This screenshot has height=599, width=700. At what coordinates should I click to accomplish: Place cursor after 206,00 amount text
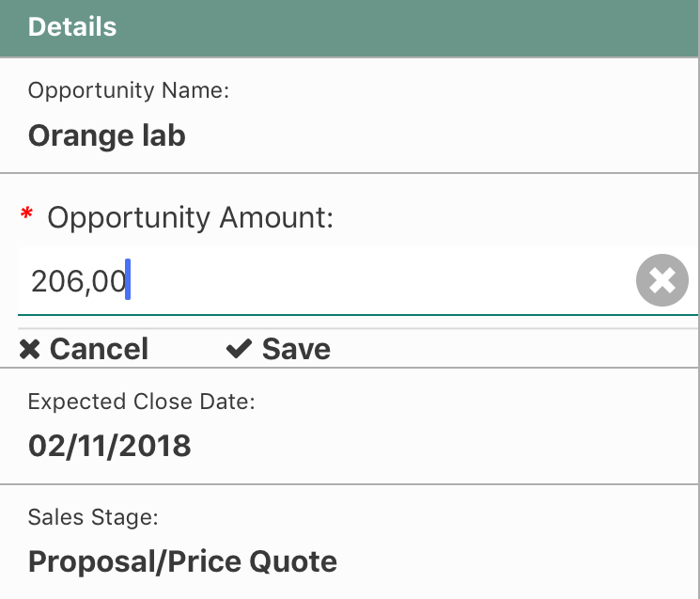pos(128,281)
